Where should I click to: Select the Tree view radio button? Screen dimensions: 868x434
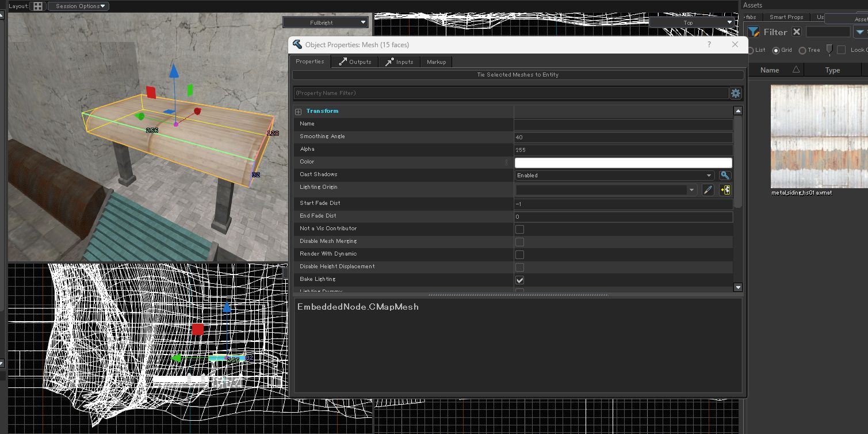[x=802, y=51]
